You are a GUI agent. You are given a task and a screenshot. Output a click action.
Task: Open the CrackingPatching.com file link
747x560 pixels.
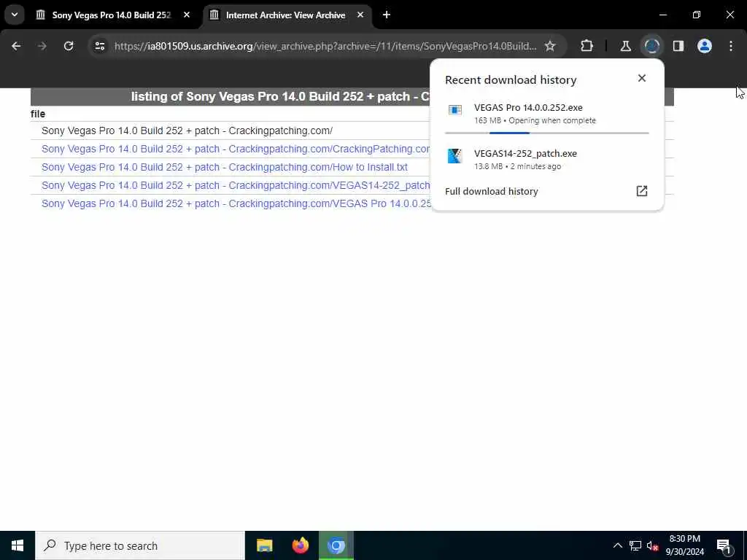pos(236,149)
